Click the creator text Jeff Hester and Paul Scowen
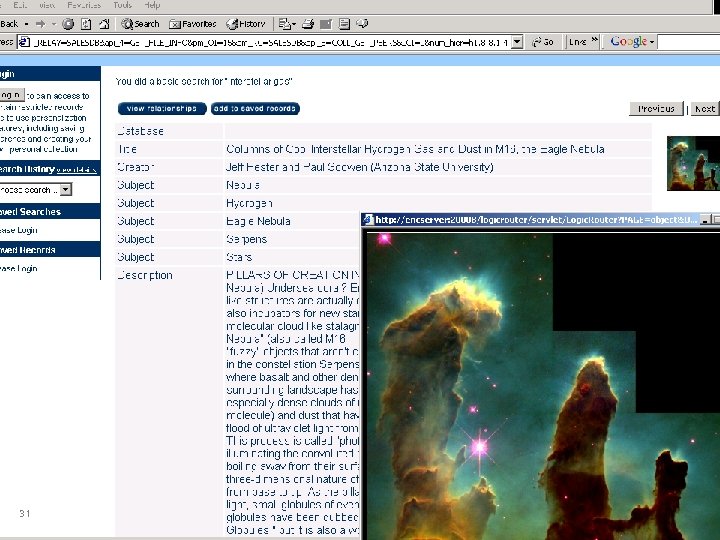Viewport: 720px width, 540px height. [360, 167]
